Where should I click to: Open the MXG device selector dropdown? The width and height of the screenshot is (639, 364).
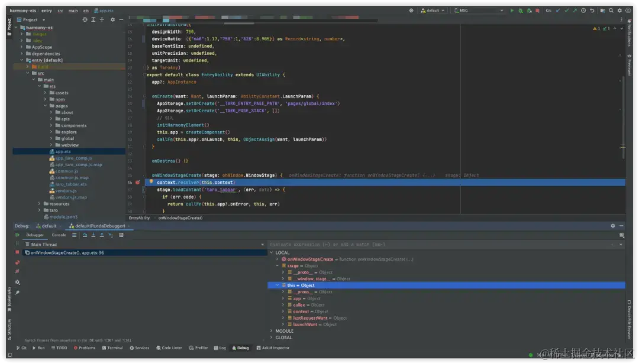pyautogui.click(x=479, y=11)
